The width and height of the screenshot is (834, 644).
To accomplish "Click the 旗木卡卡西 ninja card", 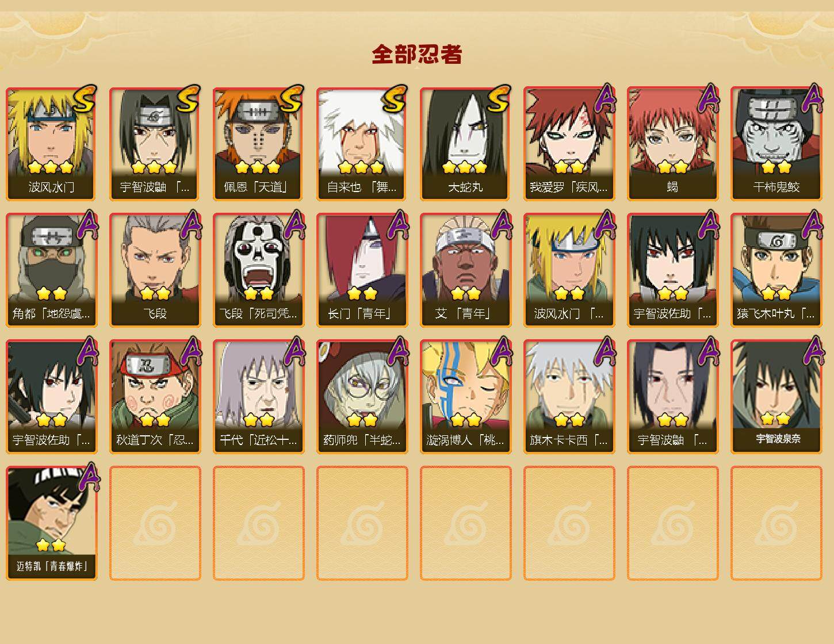I will [x=569, y=397].
